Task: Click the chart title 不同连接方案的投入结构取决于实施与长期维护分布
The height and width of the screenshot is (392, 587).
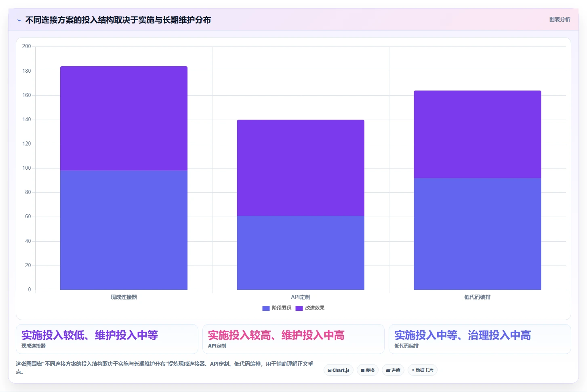Action: (118, 20)
